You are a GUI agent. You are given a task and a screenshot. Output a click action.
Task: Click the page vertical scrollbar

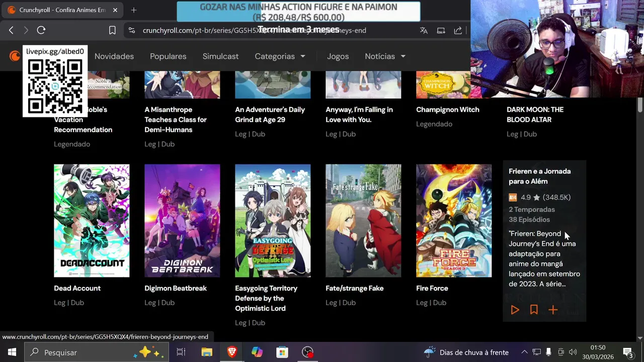pos(640,105)
